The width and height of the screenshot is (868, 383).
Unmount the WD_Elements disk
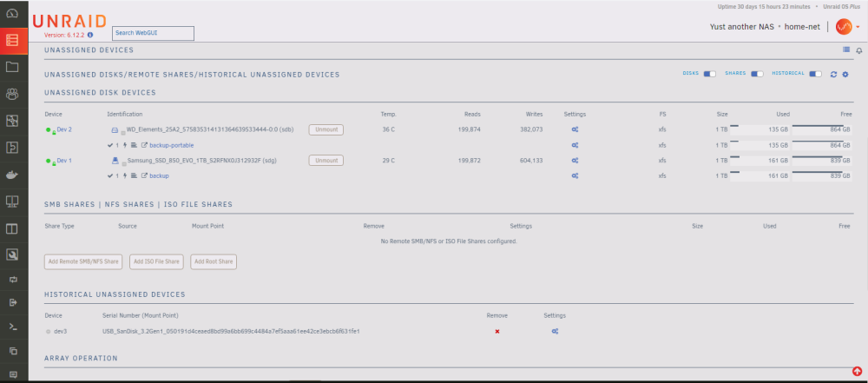(326, 129)
